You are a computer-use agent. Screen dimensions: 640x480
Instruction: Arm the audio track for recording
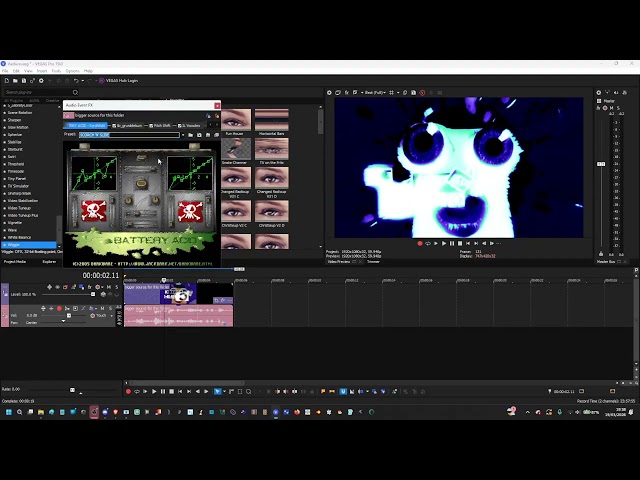click(x=59, y=308)
